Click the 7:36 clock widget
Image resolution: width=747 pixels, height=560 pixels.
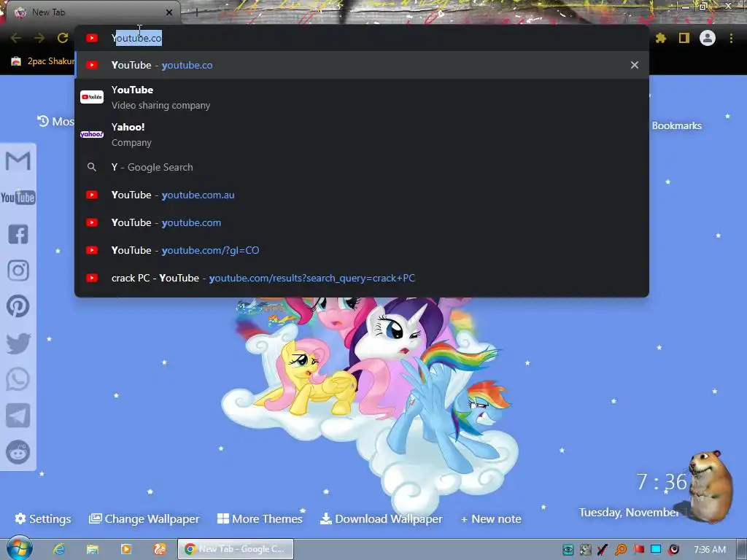click(662, 482)
